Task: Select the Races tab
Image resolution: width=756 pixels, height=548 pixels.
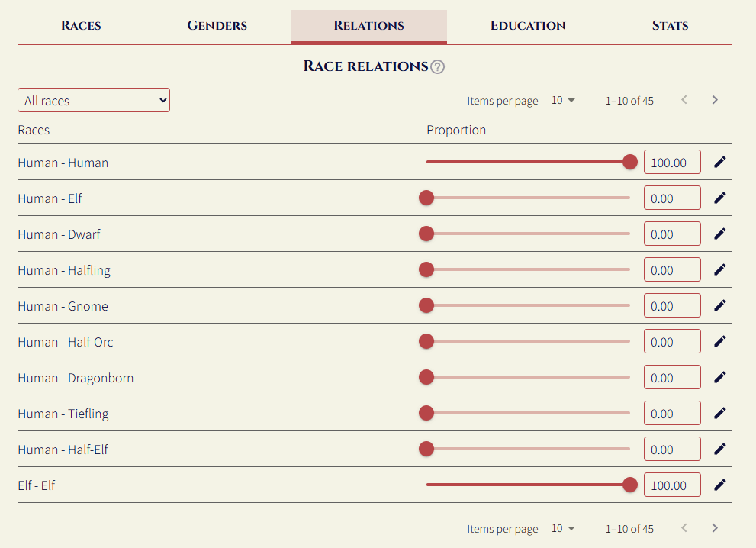Action: [x=81, y=25]
